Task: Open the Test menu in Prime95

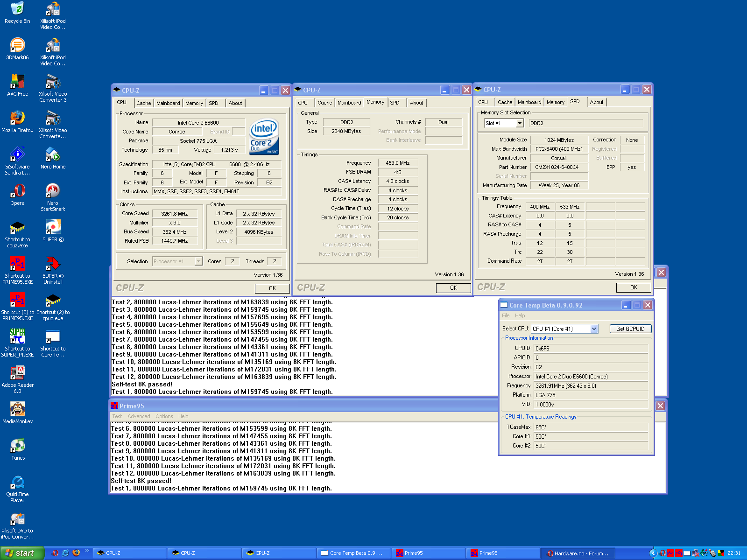Action: click(x=117, y=416)
